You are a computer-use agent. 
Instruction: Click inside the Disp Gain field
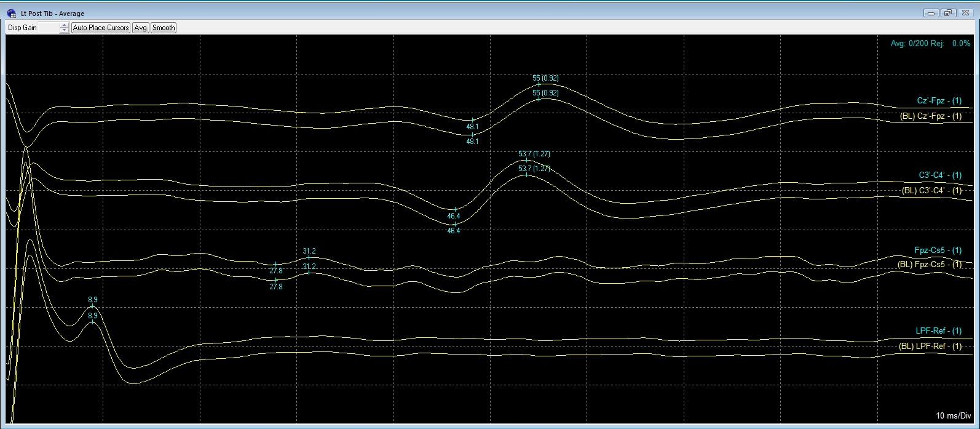[x=33, y=28]
